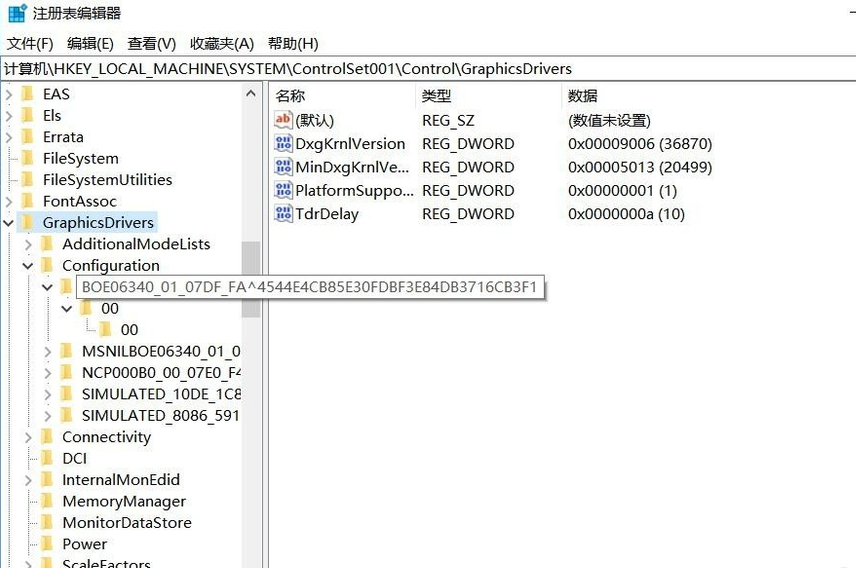Screen dimensions: 856x568
Task: Collapse the GraphicsDrivers tree node
Action: click(8, 223)
